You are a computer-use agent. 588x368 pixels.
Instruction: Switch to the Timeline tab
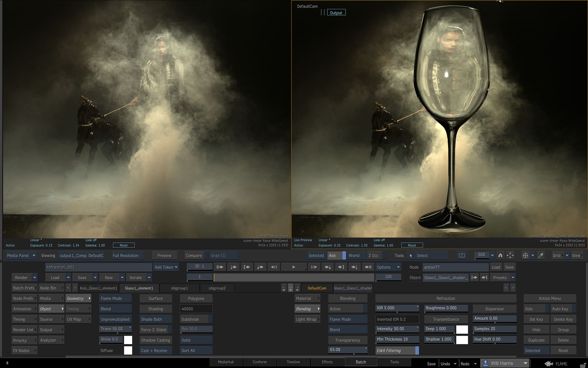tap(293, 362)
